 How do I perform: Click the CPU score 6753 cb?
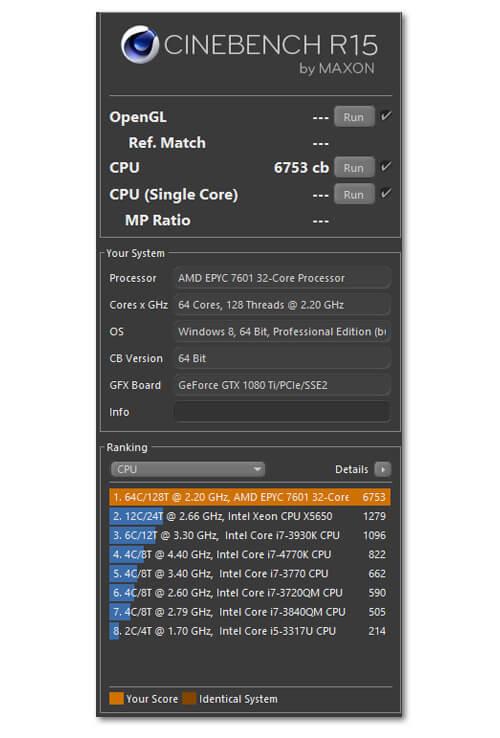(301, 168)
